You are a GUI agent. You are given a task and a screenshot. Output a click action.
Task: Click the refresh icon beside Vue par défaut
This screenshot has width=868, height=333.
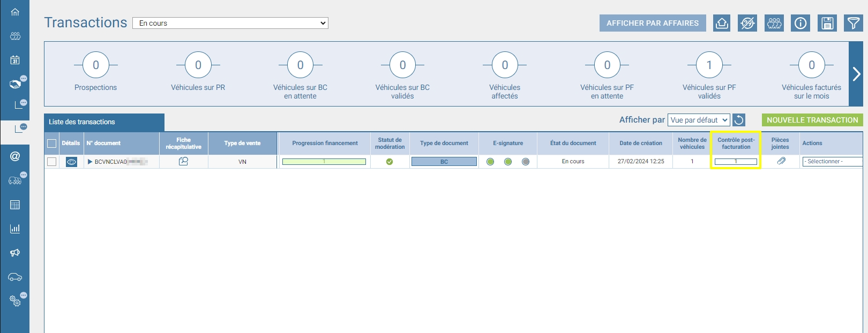(739, 120)
